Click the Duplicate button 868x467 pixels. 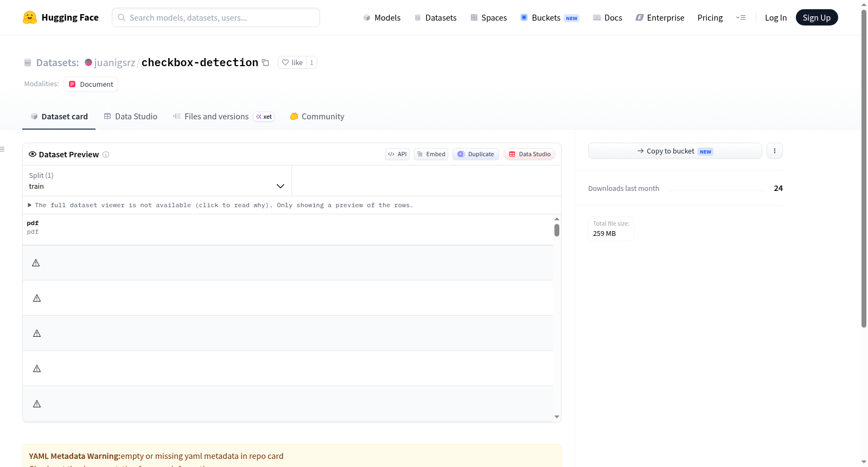[x=476, y=154]
